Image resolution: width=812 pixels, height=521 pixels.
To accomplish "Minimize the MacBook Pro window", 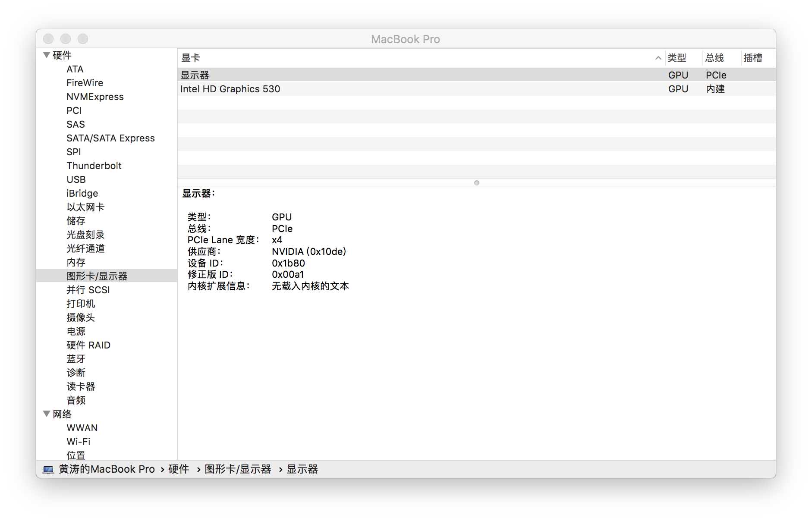I will click(66, 39).
